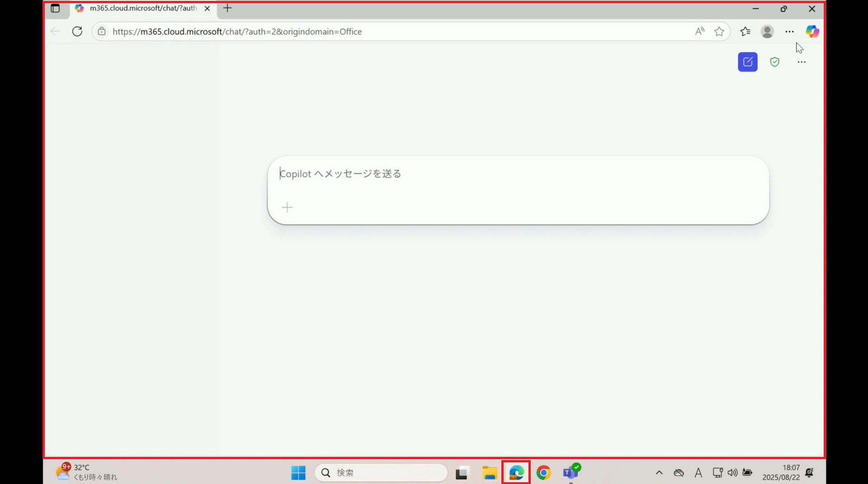Close the m365.cloud.microsoft tab

[207, 9]
